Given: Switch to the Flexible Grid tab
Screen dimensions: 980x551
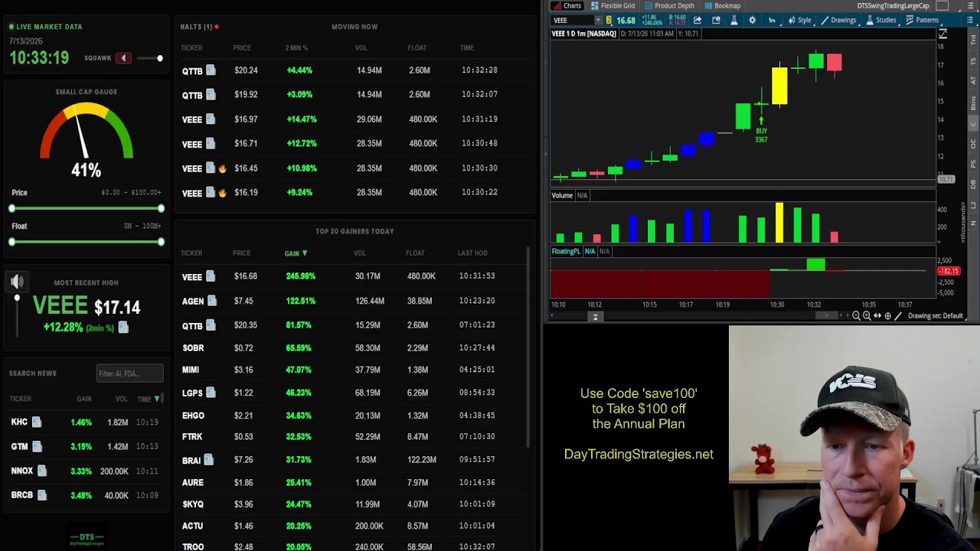Looking at the screenshot, I should pos(613,5).
